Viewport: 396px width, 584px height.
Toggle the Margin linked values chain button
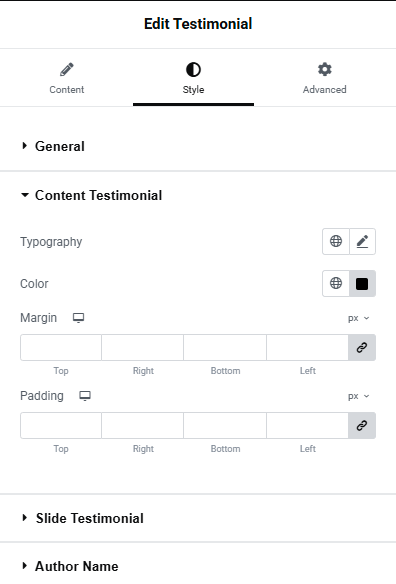[x=362, y=347]
